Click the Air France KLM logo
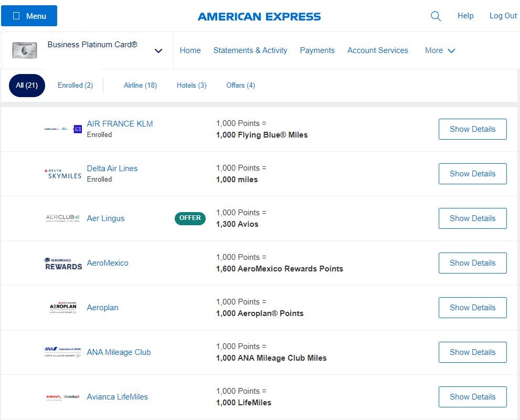Screen dimensions: 520x420 pos(62,129)
